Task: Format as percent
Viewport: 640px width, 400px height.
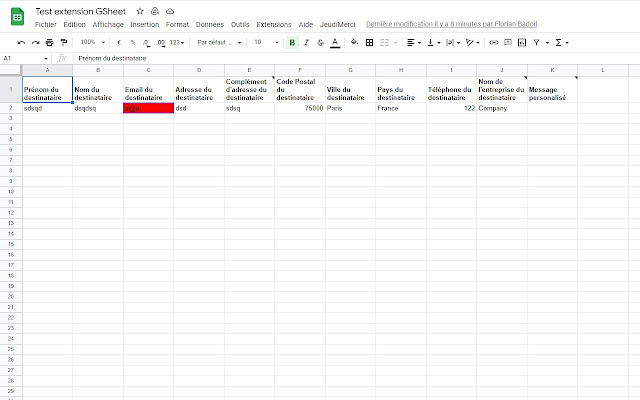Action: pyautogui.click(x=133, y=42)
